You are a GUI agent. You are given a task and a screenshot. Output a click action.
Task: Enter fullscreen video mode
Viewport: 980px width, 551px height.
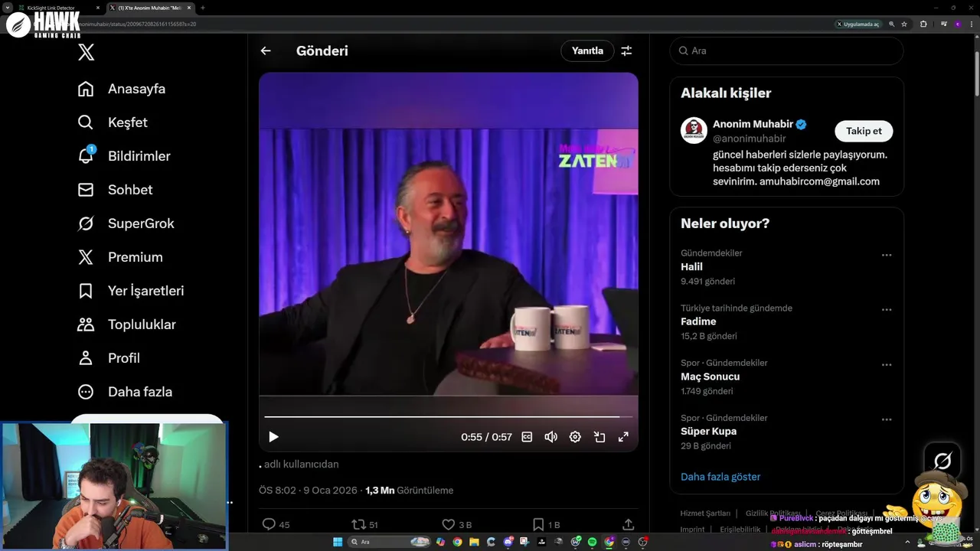623,437
